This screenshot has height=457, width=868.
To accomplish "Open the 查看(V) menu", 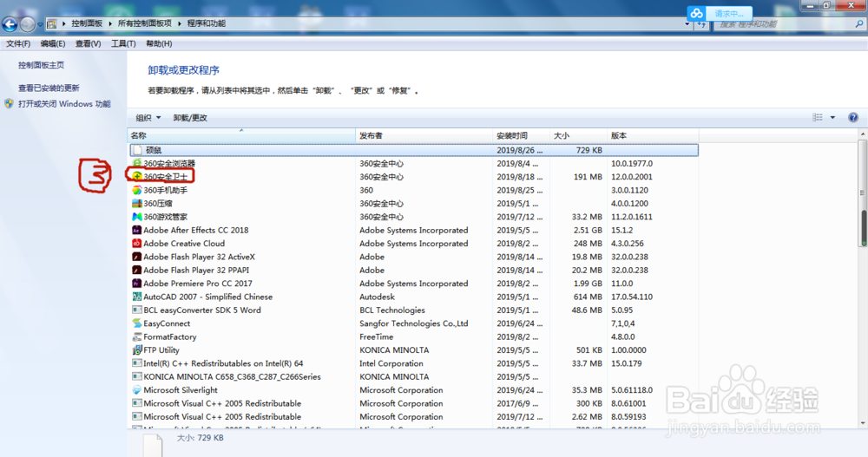I will 88,43.
